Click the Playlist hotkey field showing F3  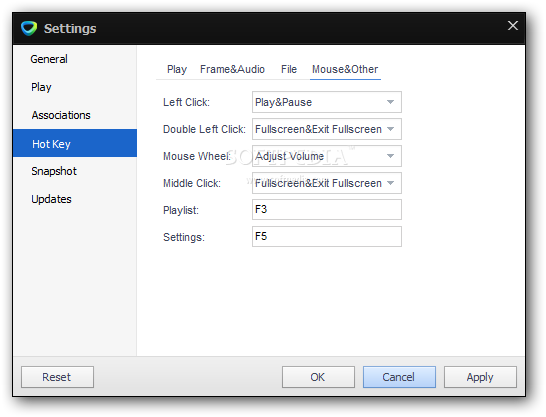pos(327,210)
